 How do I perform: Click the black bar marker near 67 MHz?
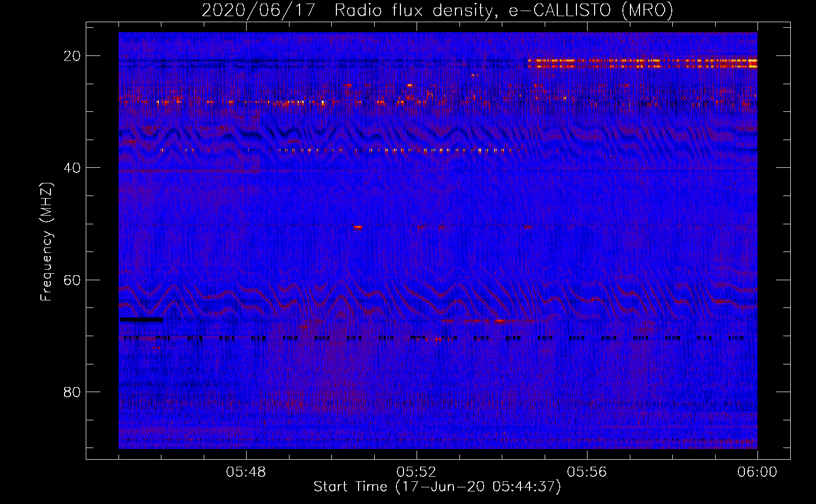click(x=141, y=319)
